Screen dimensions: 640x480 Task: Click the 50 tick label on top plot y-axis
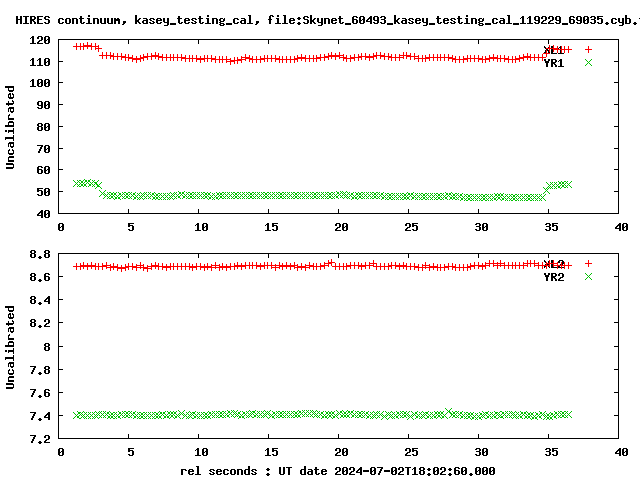point(43,192)
